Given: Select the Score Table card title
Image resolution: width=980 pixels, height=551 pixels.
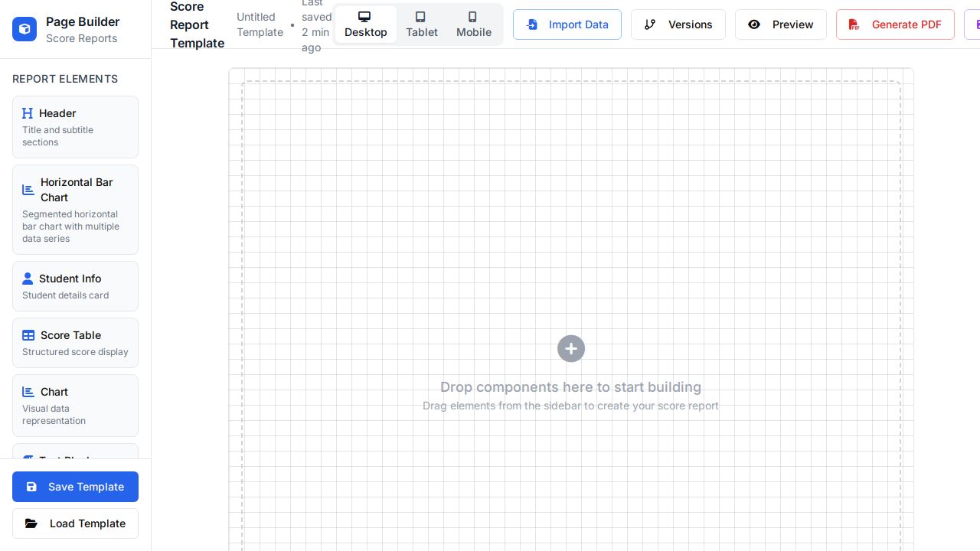Looking at the screenshot, I should pos(70,335).
